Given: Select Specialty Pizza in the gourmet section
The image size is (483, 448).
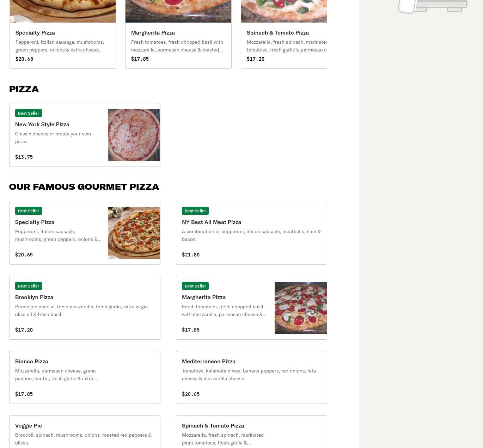Looking at the screenshot, I should [x=85, y=232].
